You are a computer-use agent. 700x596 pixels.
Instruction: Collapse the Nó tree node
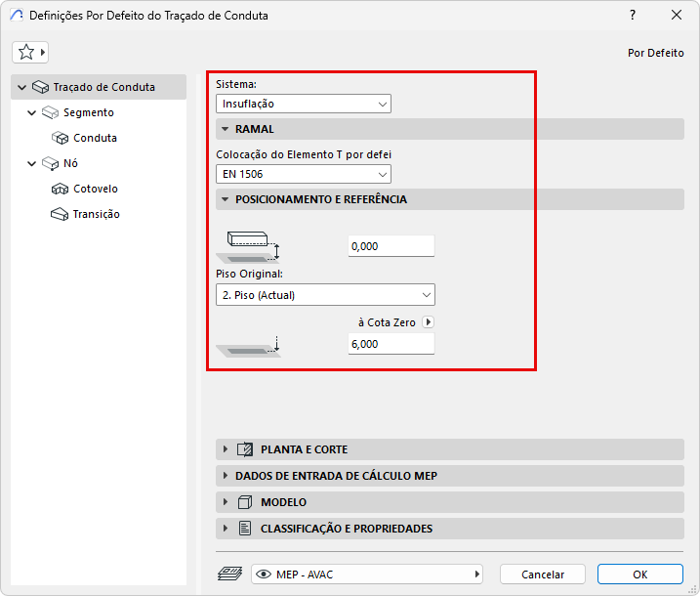pyautogui.click(x=32, y=163)
